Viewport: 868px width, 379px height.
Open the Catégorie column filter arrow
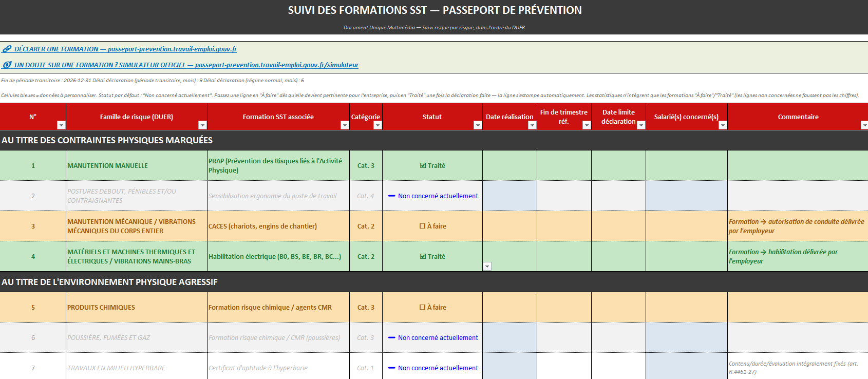coord(378,125)
